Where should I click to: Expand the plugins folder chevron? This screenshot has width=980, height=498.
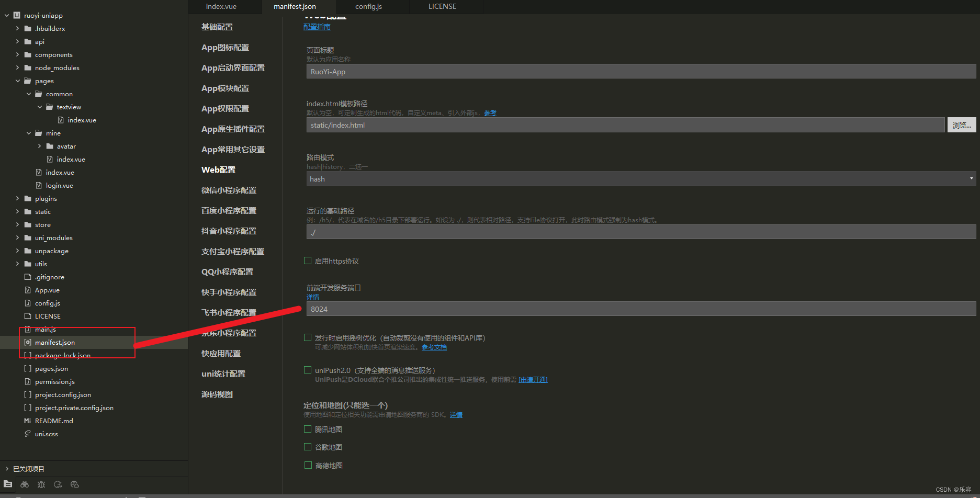point(18,198)
